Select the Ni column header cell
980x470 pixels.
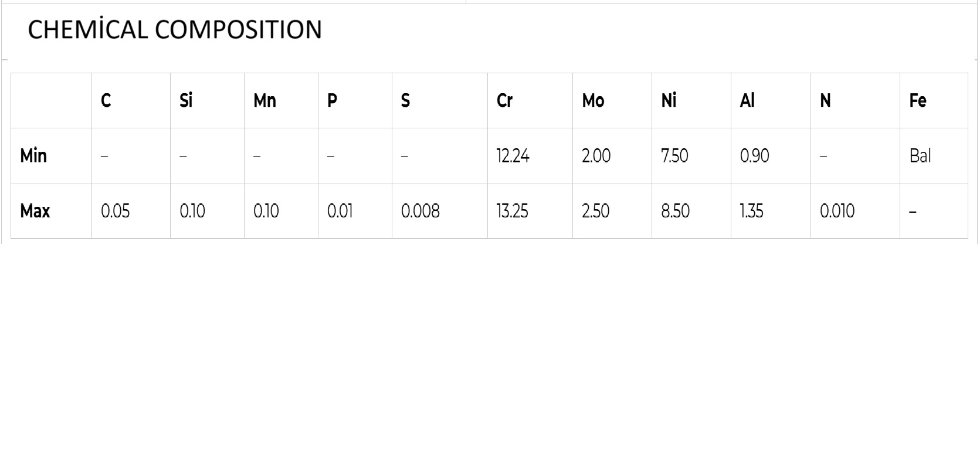[669, 101]
